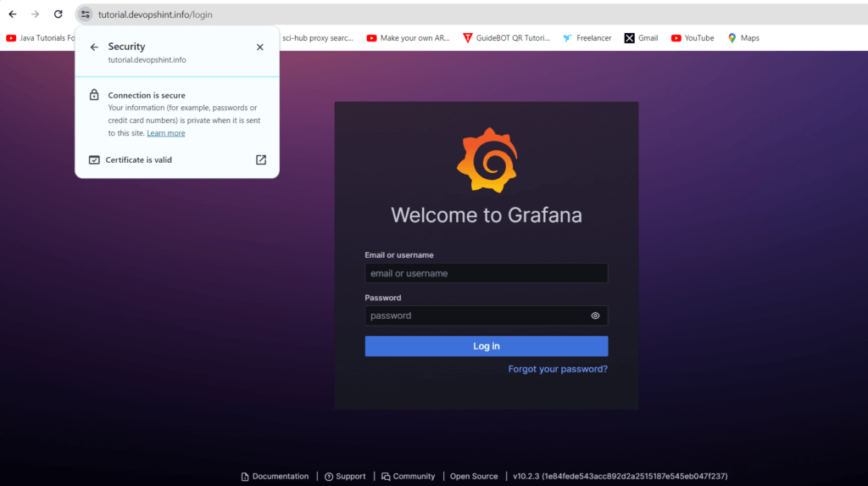Screen dimensions: 868x486
Task: Open the Learn more link
Action: pyautogui.click(x=165, y=133)
